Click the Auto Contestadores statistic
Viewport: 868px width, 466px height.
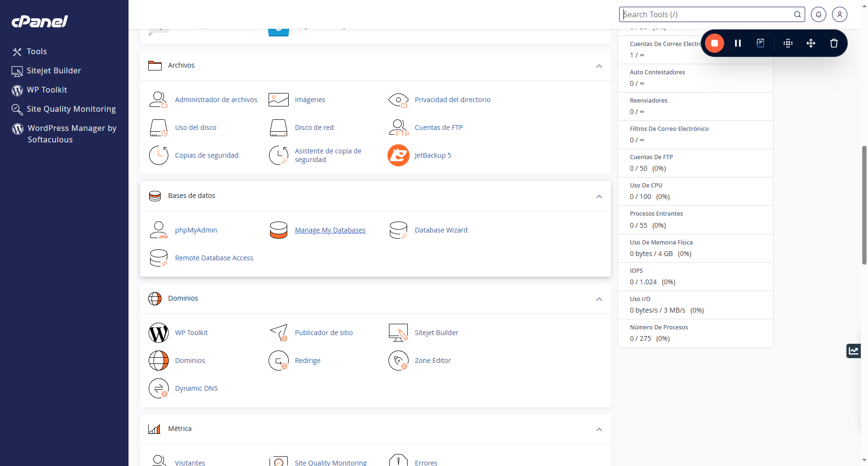point(695,78)
